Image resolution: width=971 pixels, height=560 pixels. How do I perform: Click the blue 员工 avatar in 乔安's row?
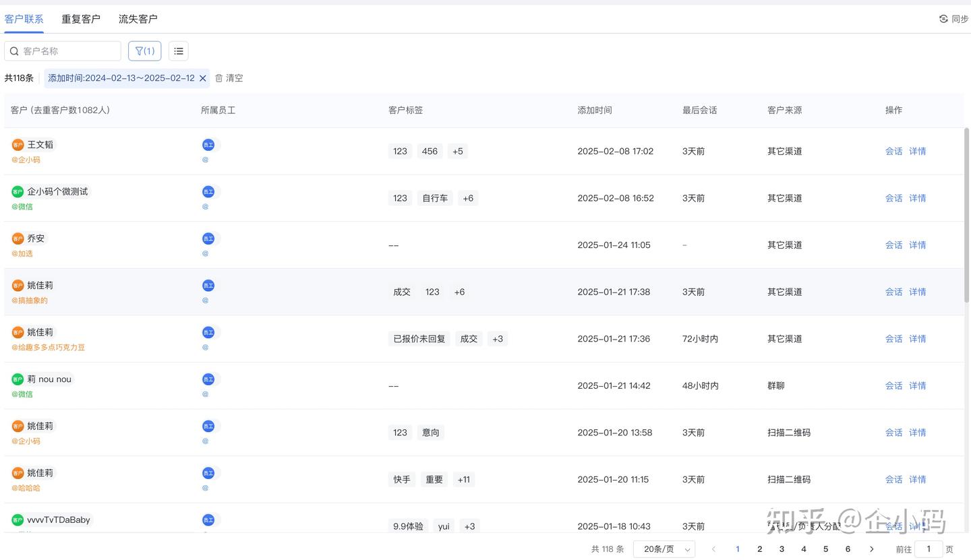tap(208, 239)
